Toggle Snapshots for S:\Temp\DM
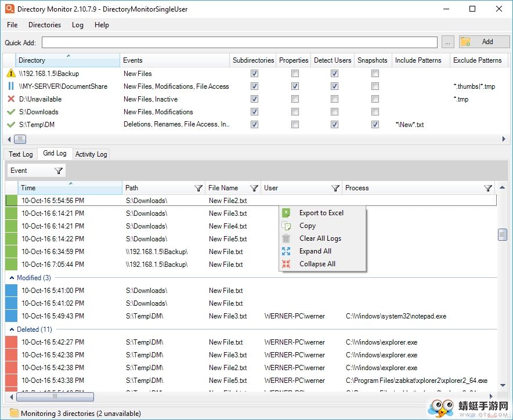The height and width of the screenshot is (420, 513). pos(375,125)
